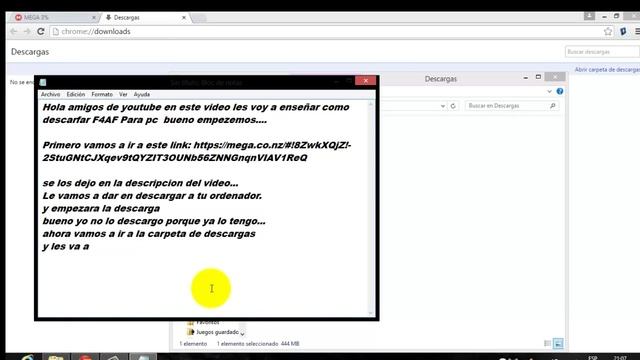Image resolution: width=640 pixels, height=360 pixels.
Task: Open the Chrome hamburger menu
Action: tap(637, 31)
